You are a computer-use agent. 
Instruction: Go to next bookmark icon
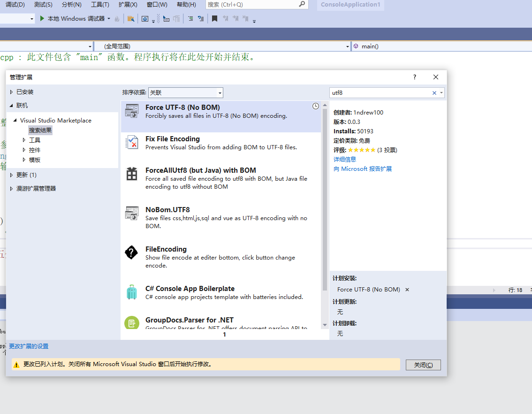pos(236,19)
